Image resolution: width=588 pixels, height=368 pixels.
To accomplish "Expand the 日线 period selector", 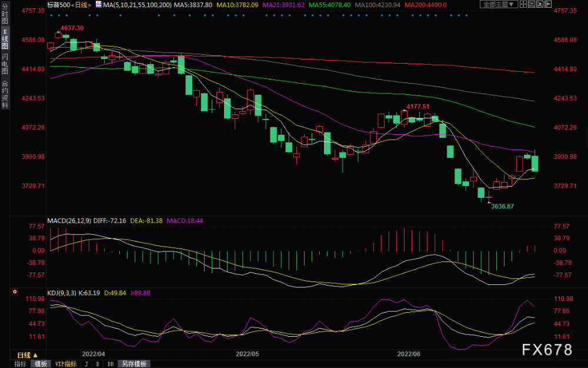I will 27,355.
